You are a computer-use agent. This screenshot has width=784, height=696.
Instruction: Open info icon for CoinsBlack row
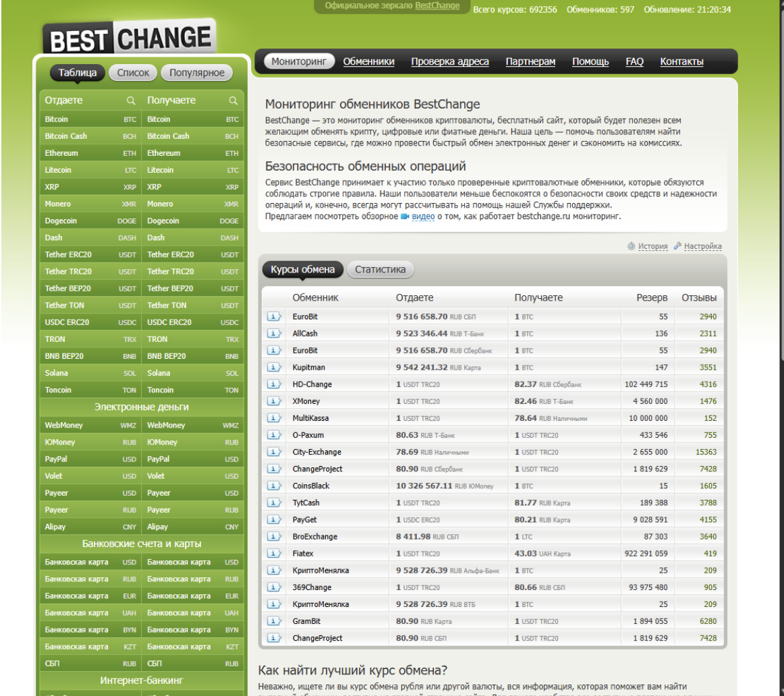(273, 486)
